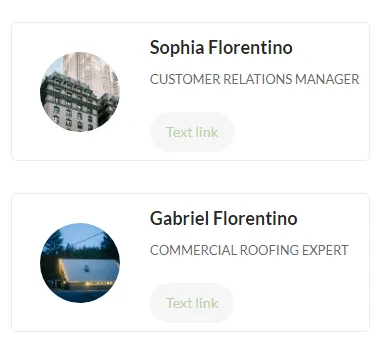Click the word Gabriel in the second card
This screenshot has width=385, height=362.
click(179, 218)
